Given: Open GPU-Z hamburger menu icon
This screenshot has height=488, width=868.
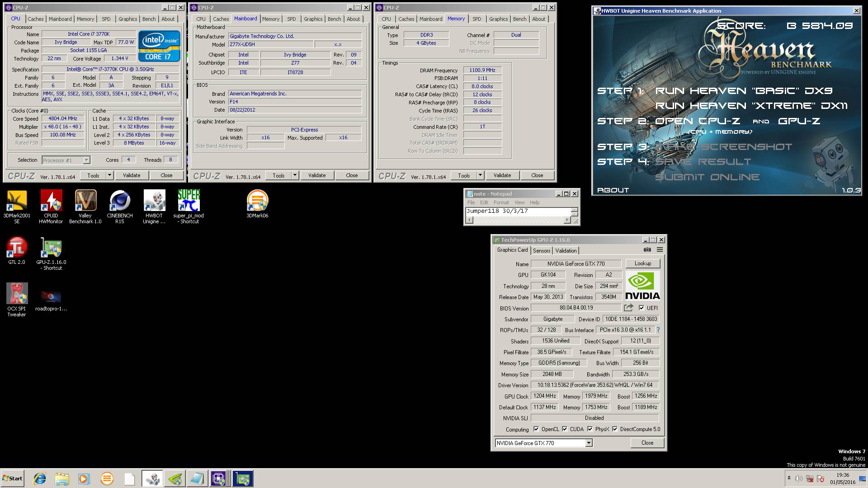Looking at the screenshot, I should [x=660, y=250].
